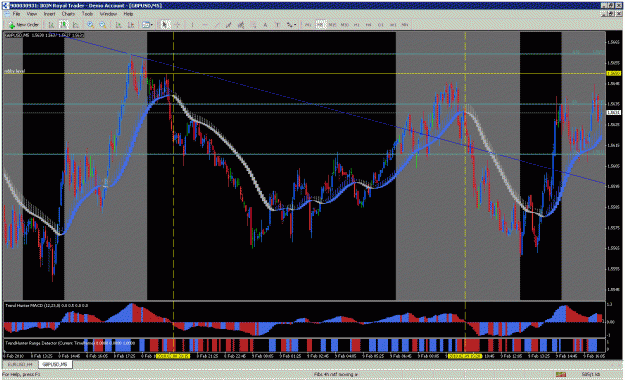Select the GBPUSD,M5 chart tab
Screen dimensions: 625x380
coord(55,364)
